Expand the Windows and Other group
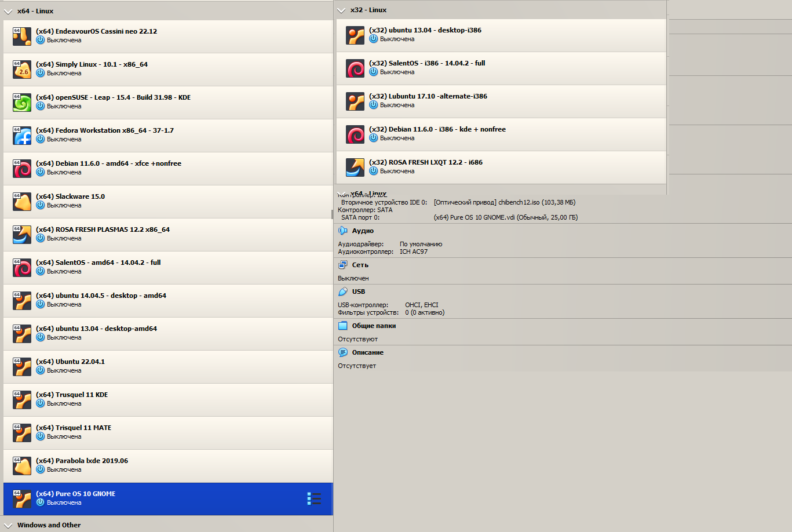Screen dimensions: 792x532 (8, 525)
